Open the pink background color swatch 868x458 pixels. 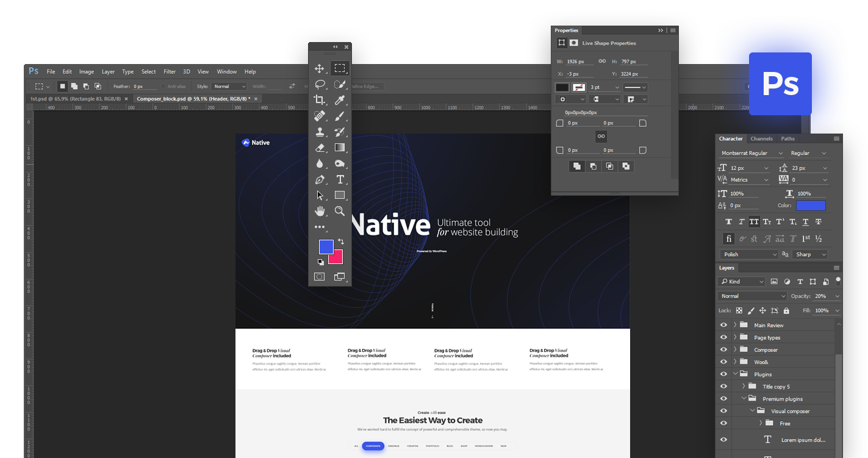click(x=337, y=258)
